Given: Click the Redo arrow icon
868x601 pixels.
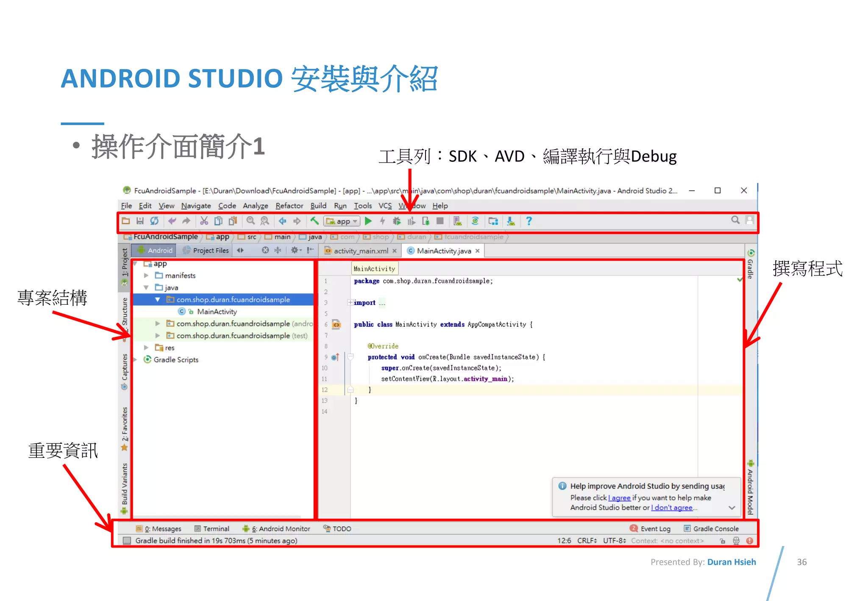Looking at the screenshot, I should pyautogui.click(x=186, y=221).
